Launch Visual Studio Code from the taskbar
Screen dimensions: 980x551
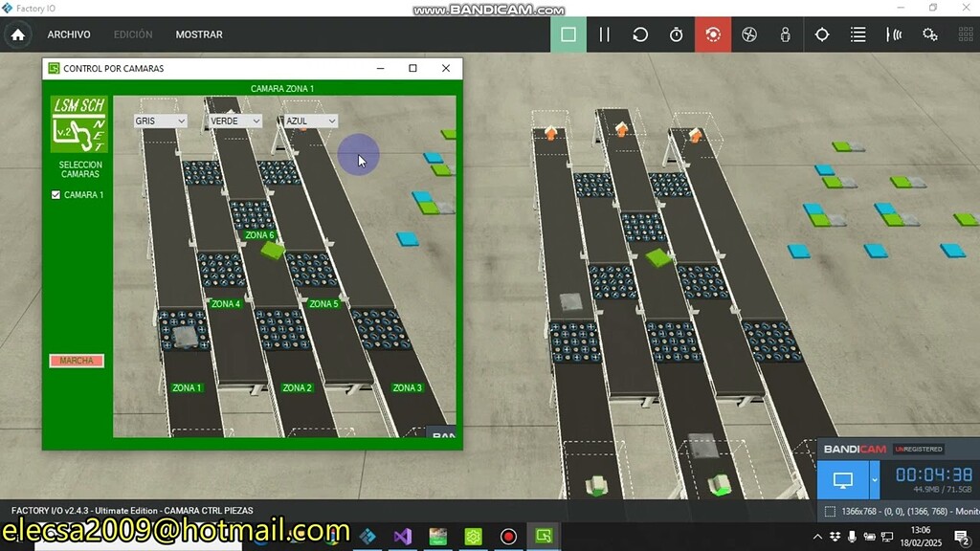[403, 536]
